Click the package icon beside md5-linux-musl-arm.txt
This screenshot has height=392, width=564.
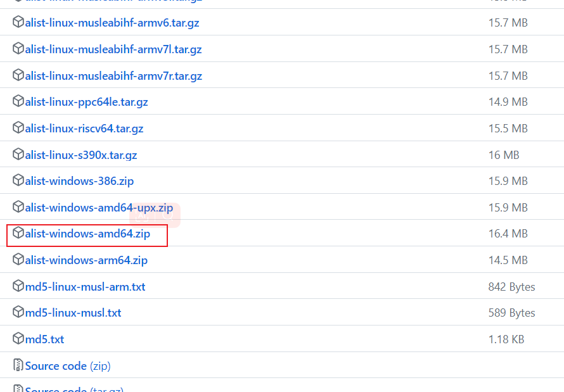17,286
